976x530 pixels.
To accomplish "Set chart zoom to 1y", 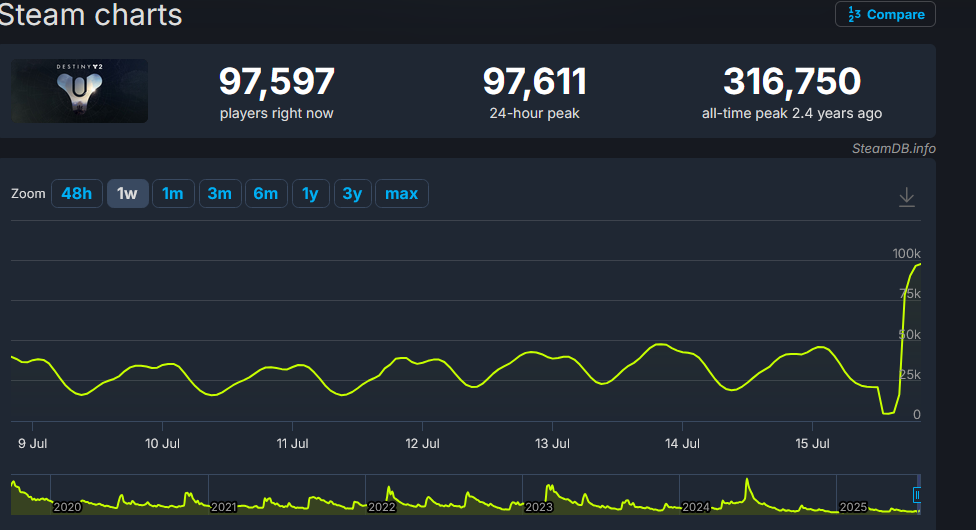I will [x=311, y=194].
